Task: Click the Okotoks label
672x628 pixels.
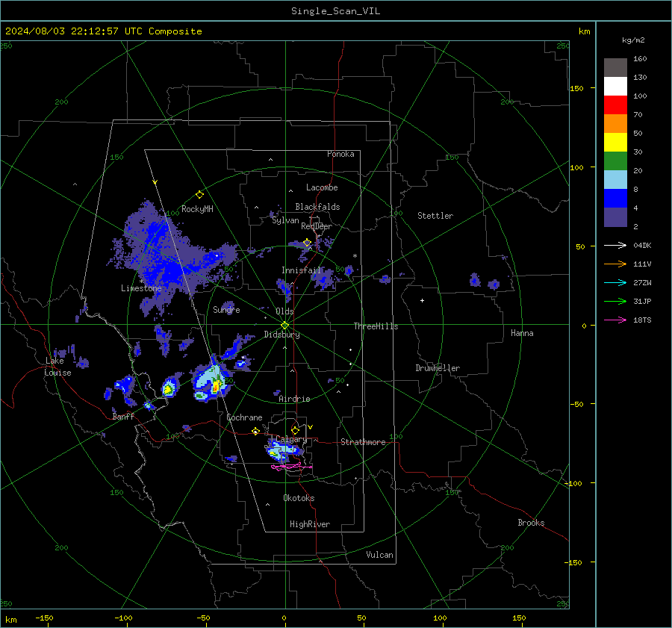Action: [299, 498]
